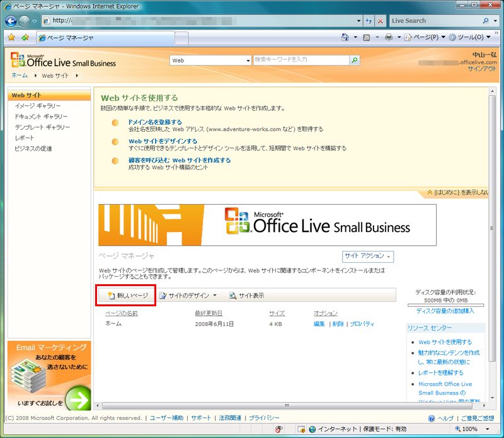Viewport: 504px width, 438px height.
Task: Sort by 最終更新日 column header
Action: pos(209,313)
